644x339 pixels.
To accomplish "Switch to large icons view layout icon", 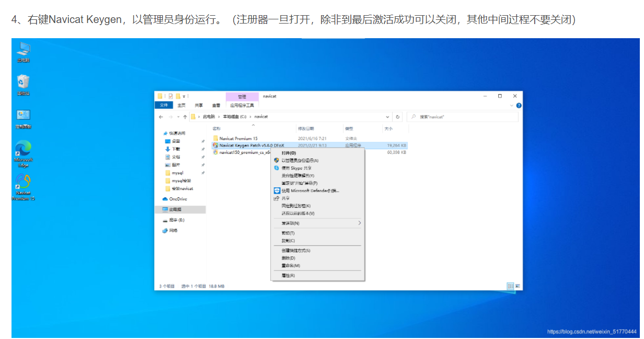I will [517, 286].
